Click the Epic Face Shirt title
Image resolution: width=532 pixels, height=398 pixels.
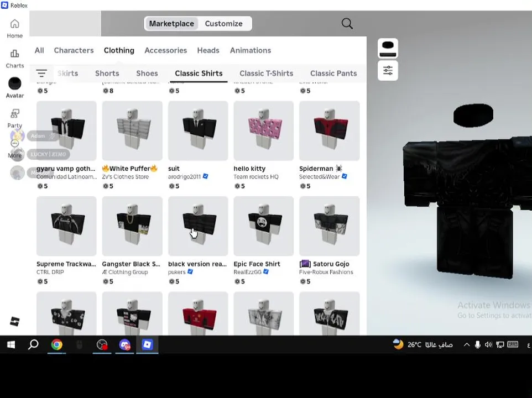(x=257, y=264)
